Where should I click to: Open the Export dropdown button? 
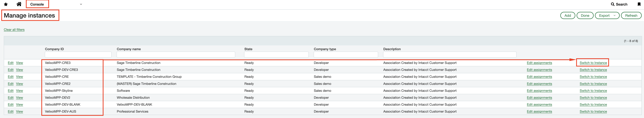click(x=607, y=15)
